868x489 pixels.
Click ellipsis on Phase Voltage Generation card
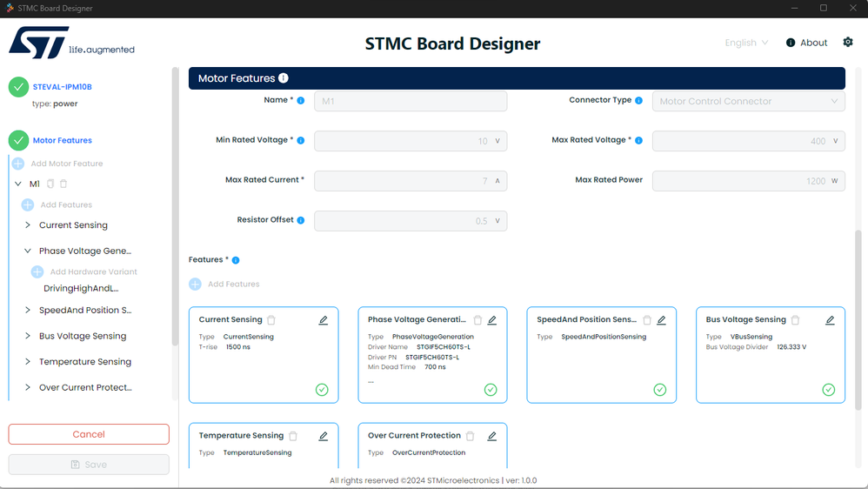click(x=371, y=381)
